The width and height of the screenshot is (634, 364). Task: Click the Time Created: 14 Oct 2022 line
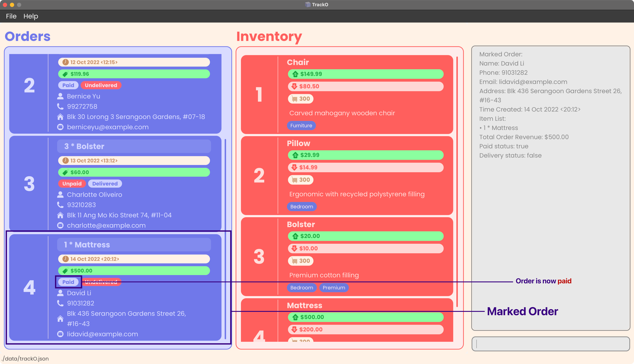530,109
